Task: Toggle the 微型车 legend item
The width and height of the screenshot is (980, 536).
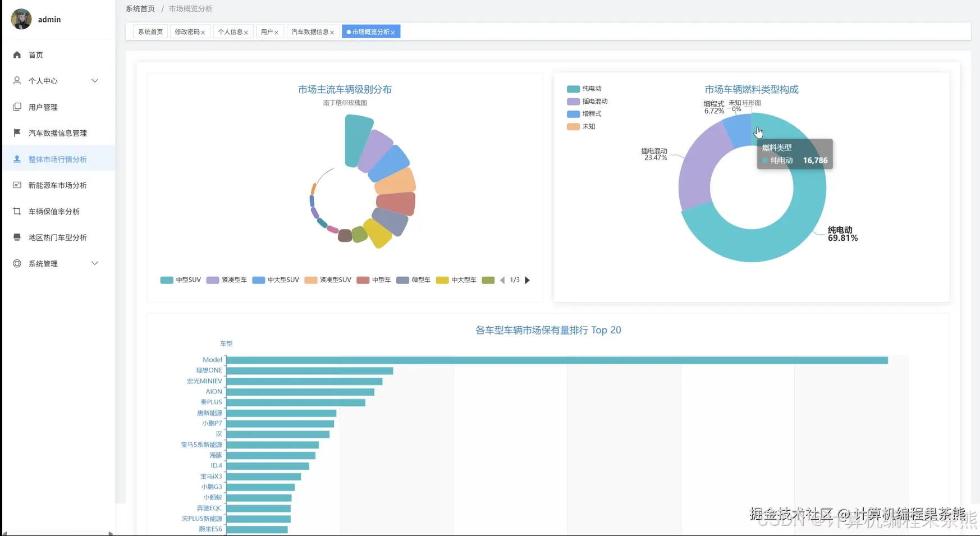Action: tap(414, 280)
